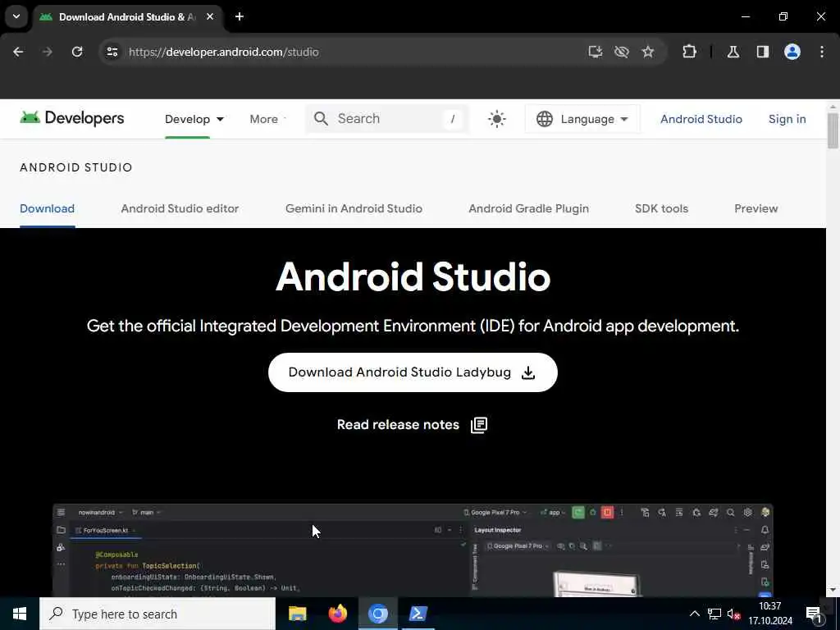Close the Download Android Studio tab
840x630 pixels.
pyautogui.click(x=210, y=16)
